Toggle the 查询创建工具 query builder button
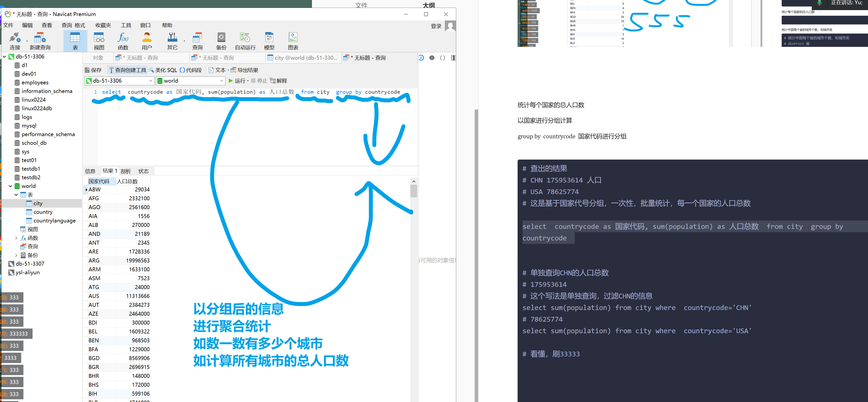868x402 pixels. 127,70
